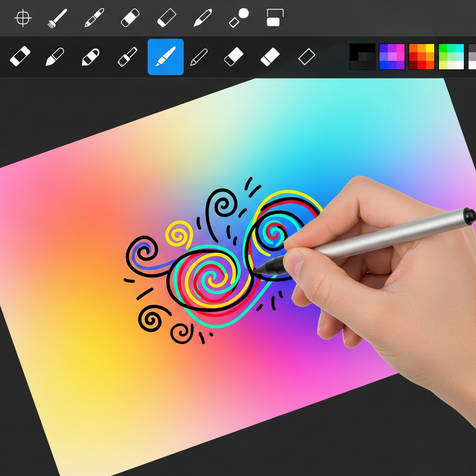
Task: Click the small yellow spiral on the canvas
Action: [178, 235]
